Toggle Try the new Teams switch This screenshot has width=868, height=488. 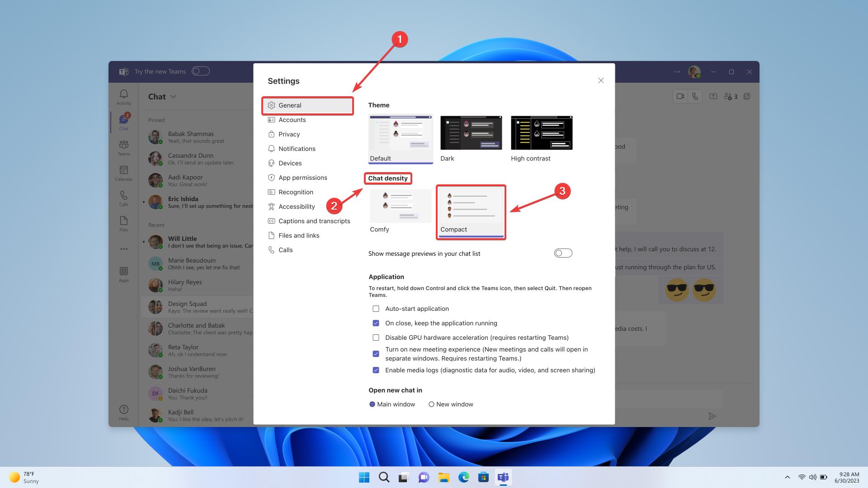coord(200,71)
